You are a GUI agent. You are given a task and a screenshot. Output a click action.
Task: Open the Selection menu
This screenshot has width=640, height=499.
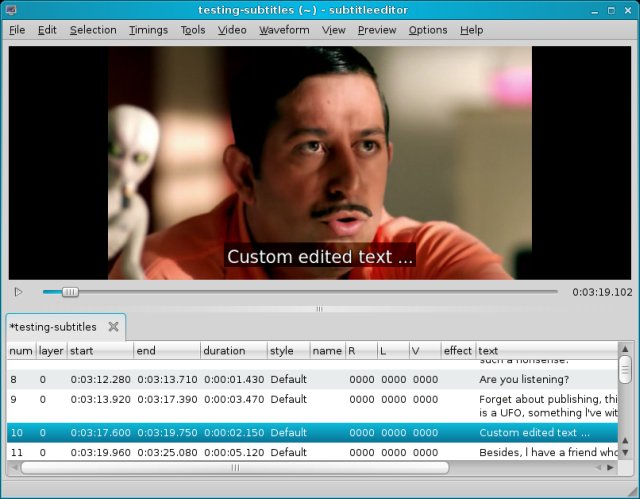pyautogui.click(x=93, y=30)
